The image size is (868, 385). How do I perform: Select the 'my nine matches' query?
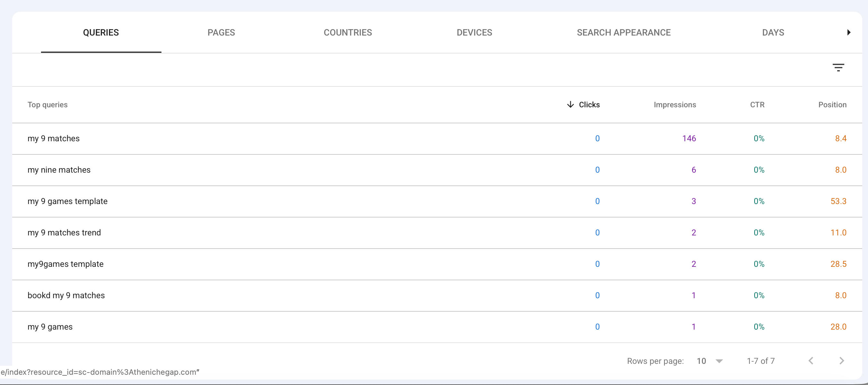[x=59, y=170]
